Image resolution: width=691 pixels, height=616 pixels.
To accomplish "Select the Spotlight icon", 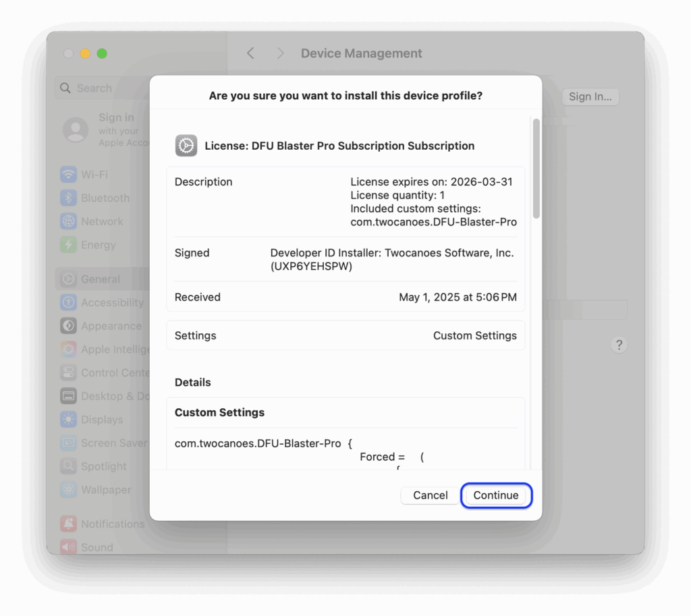I will click(68, 466).
